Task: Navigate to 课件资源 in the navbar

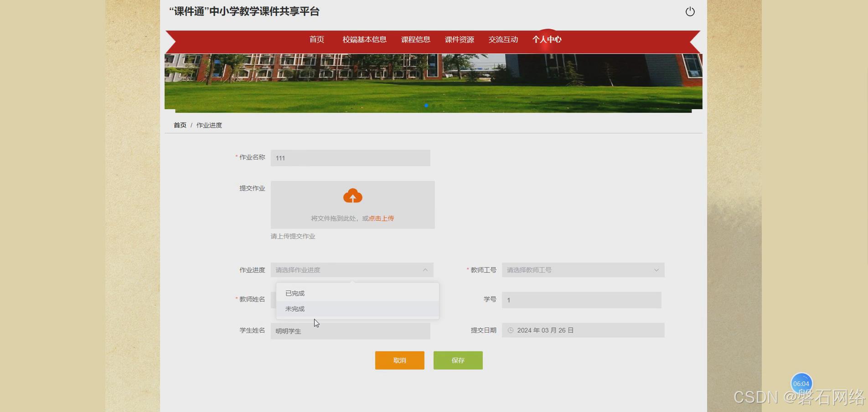Action: 459,40
